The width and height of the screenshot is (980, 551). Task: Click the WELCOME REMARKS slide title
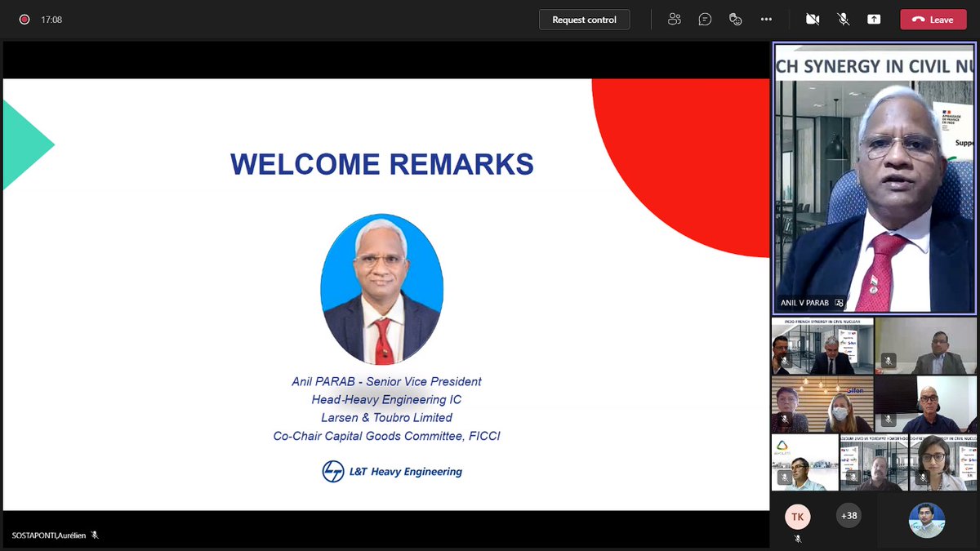coord(382,164)
